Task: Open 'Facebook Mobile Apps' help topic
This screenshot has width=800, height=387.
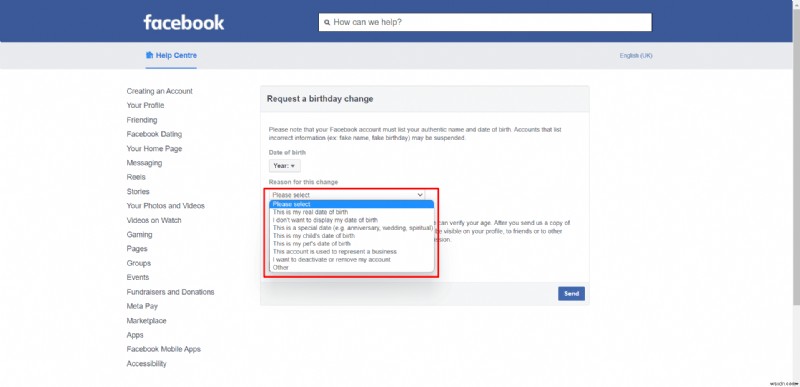Action: tap(164, 349)
